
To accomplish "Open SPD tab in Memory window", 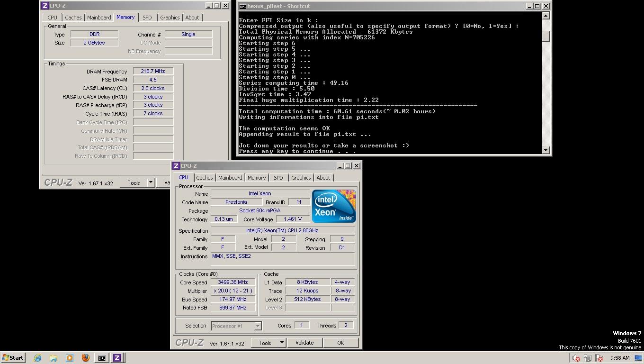I will coord(147,18).
